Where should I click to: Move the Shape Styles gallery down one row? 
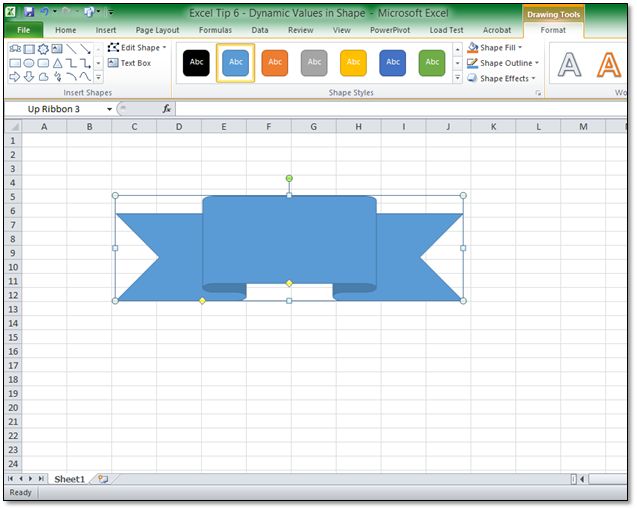coord(457,63)
